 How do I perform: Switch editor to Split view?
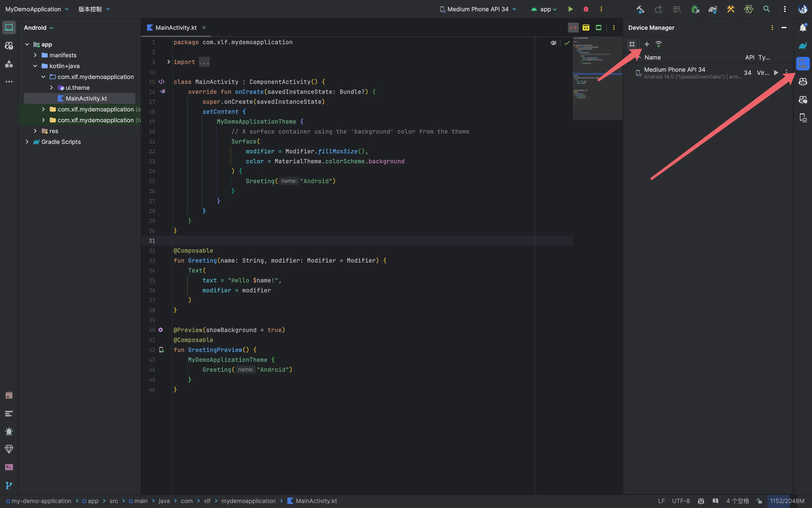click(x=586, y=28)
